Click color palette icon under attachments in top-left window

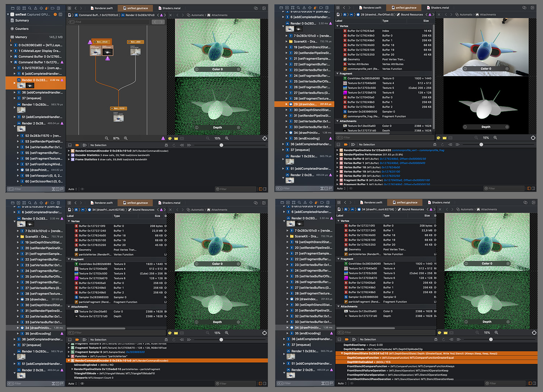pyautogui.click(x=170, y=138)
